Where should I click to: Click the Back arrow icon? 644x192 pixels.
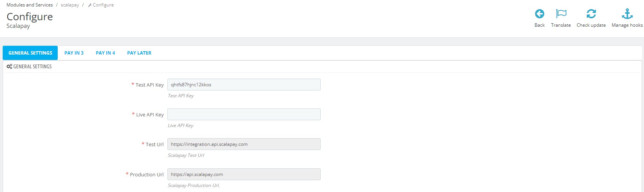(539, 14)
